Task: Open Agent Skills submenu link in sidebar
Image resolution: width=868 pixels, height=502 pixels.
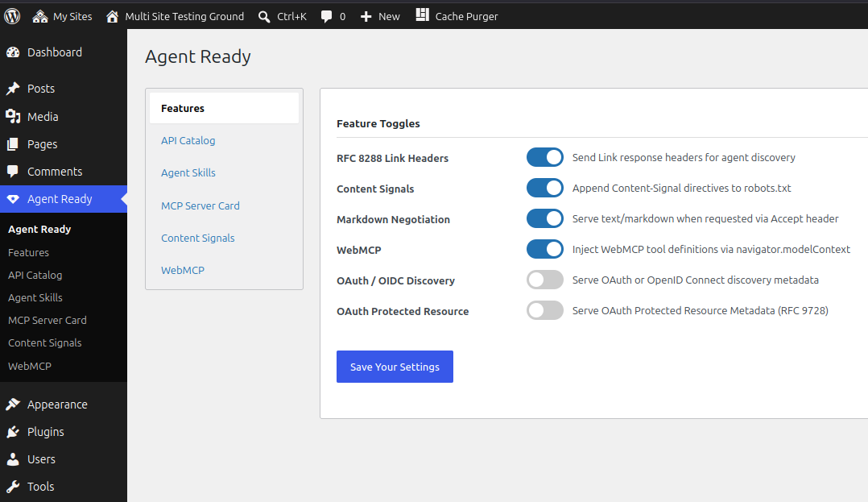Action: (x=35, y=297)
